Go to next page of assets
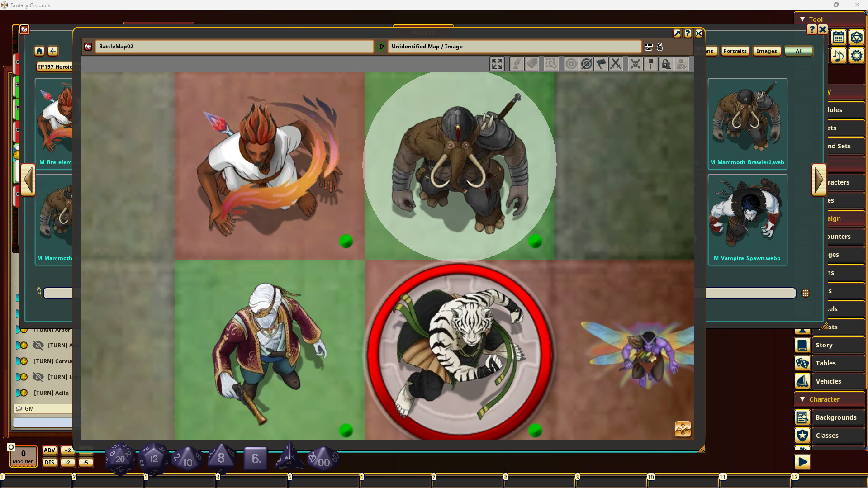Screen dimensions: 868x488 click(819, 180)
